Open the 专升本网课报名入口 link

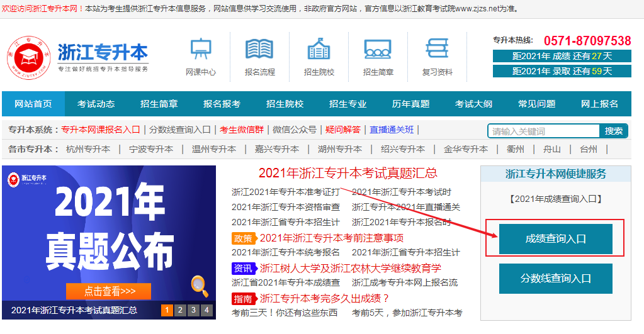(x=101, y=130)
